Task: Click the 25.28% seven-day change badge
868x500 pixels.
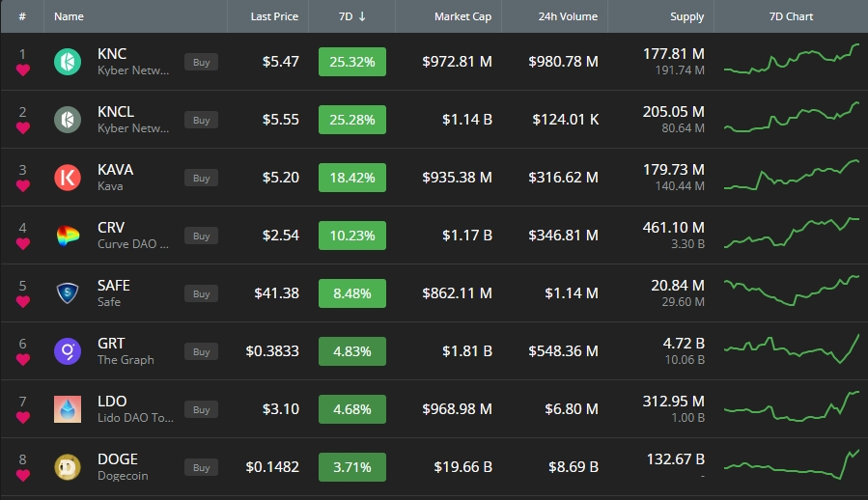Action: click(x=352, y=120)
